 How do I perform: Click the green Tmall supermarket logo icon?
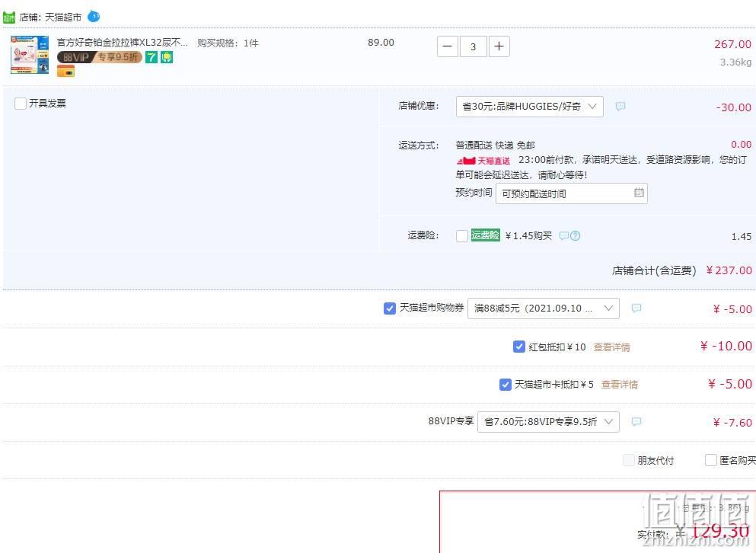coord(9,18)
